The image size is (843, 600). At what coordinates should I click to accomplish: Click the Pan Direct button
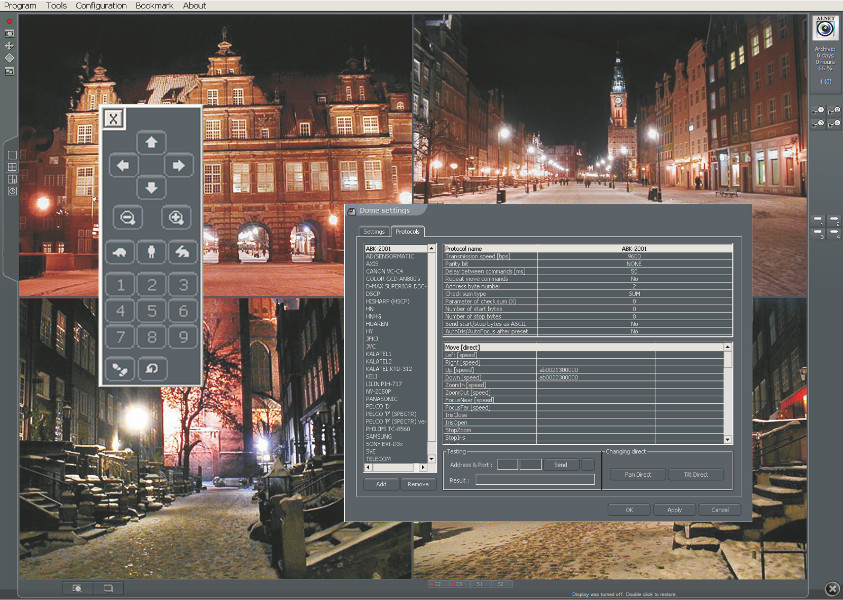[636, 474]
